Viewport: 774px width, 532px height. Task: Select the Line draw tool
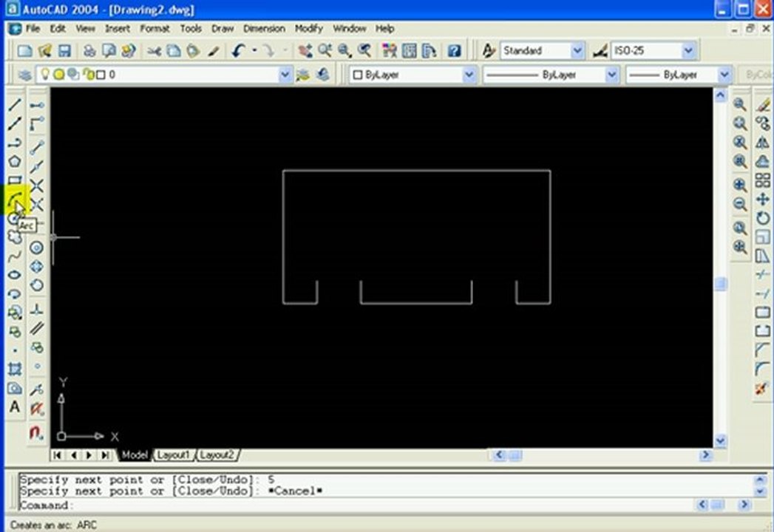pos(14,105)
